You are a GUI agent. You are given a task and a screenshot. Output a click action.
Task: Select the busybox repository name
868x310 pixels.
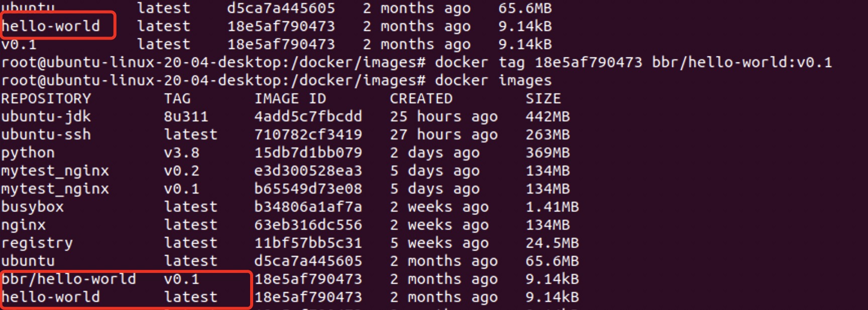click(33, 207)
